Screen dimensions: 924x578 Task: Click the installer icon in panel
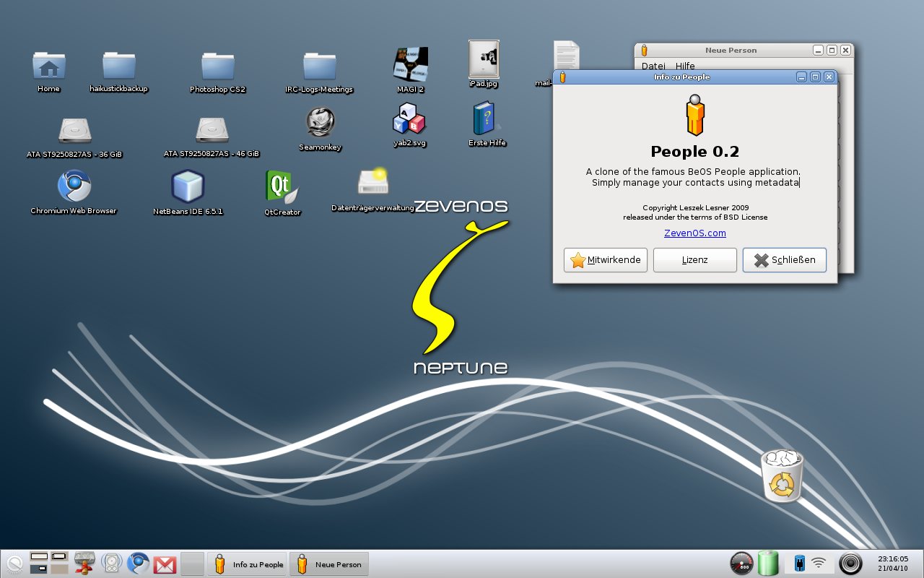click(x=85, y=564)
